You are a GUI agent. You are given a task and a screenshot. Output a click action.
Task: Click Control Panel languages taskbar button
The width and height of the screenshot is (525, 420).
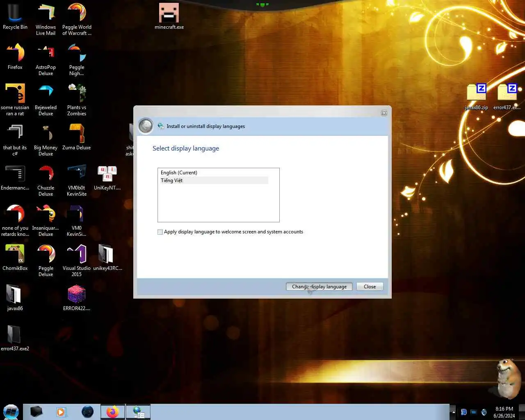point(138,412)
